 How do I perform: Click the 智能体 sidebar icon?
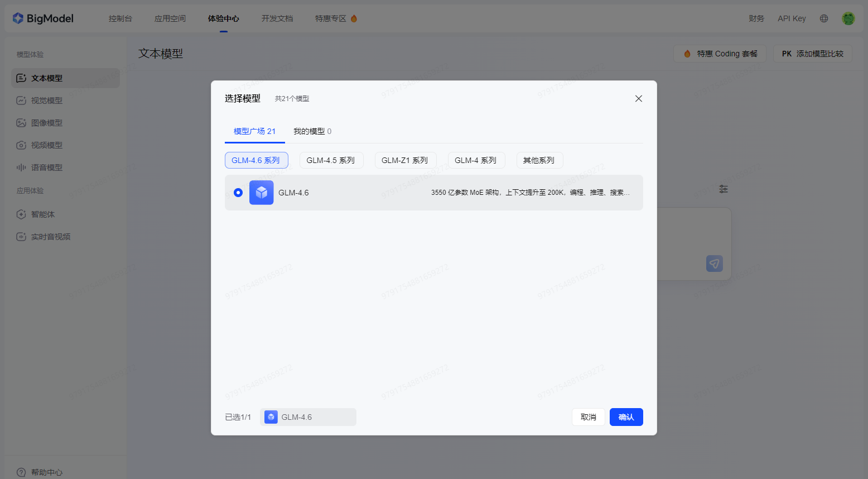pos(21,214)
